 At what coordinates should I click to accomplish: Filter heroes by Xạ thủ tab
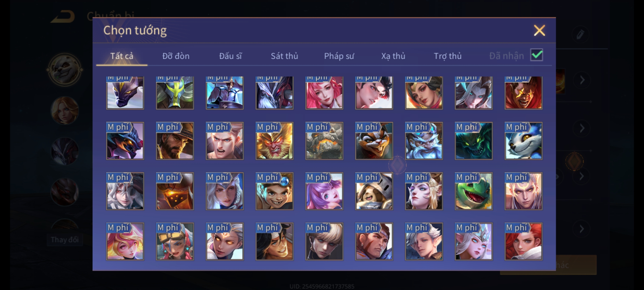(393, 56)
